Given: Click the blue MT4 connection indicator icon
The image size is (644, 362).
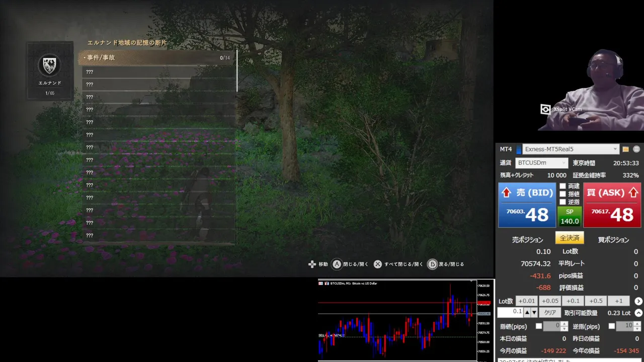Looking at the screenshot, I should [x=518, y=149].
